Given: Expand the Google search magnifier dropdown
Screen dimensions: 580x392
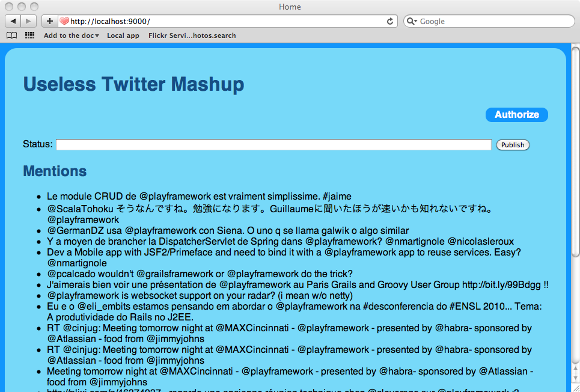Looking at the screenshot, I should (x=412, y=21).
